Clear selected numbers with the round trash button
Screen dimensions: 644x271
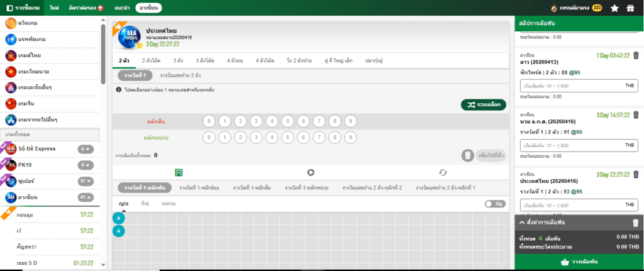click(467, 155)
